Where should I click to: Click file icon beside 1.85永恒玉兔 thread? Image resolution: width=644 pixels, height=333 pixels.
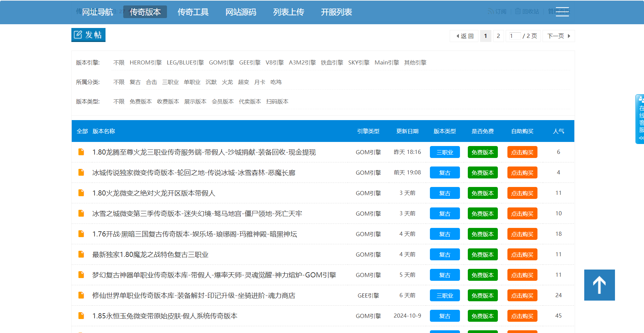(81, 316)
